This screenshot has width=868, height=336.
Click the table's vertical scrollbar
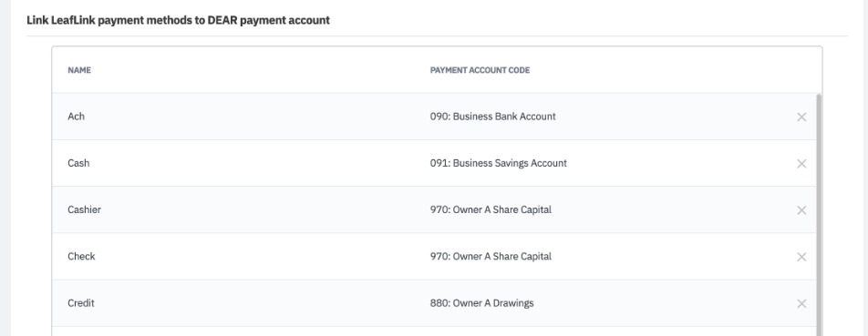[x=819, y=214]
